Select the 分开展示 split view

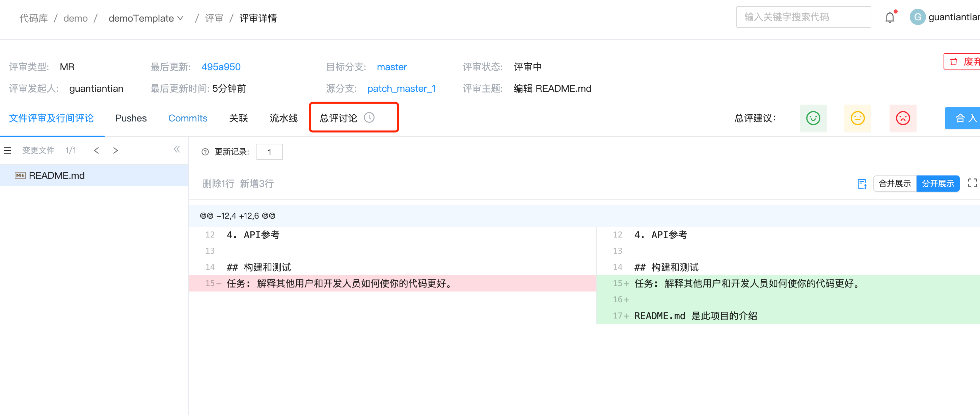(937, 184)
